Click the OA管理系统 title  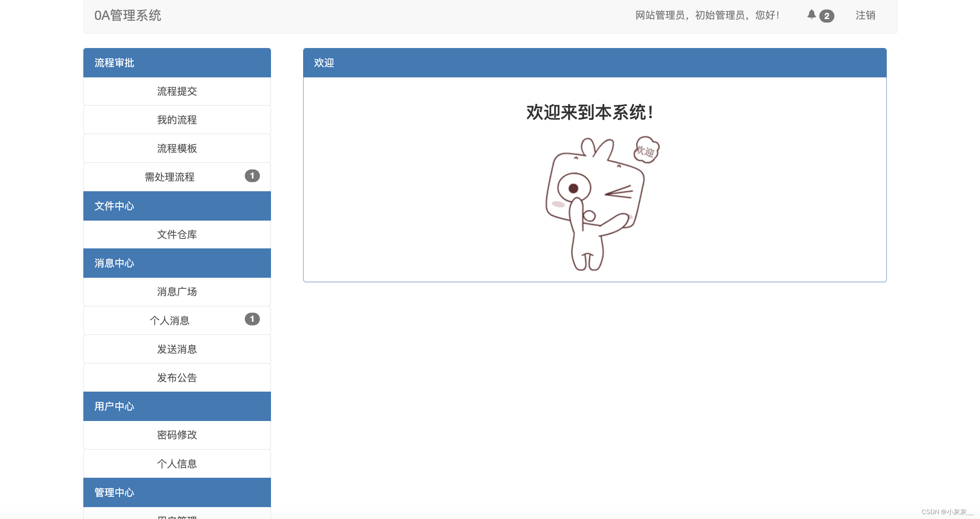point(128,16)
